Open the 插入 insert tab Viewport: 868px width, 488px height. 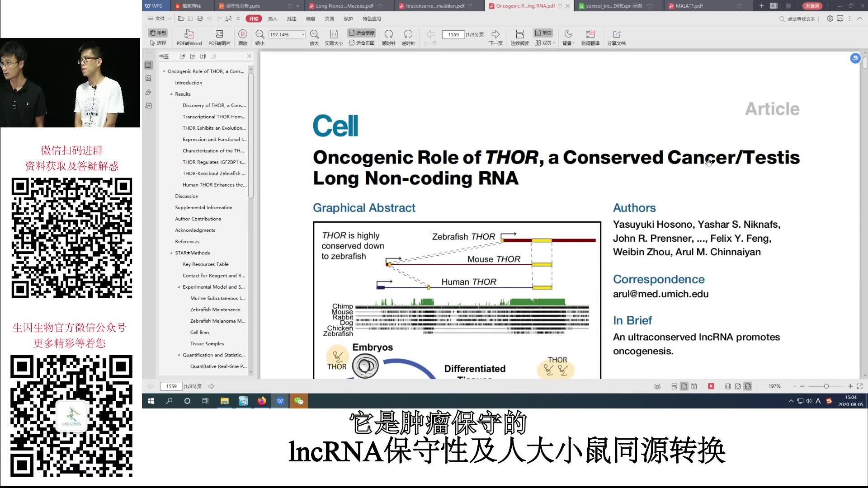[x=273, y=19]
